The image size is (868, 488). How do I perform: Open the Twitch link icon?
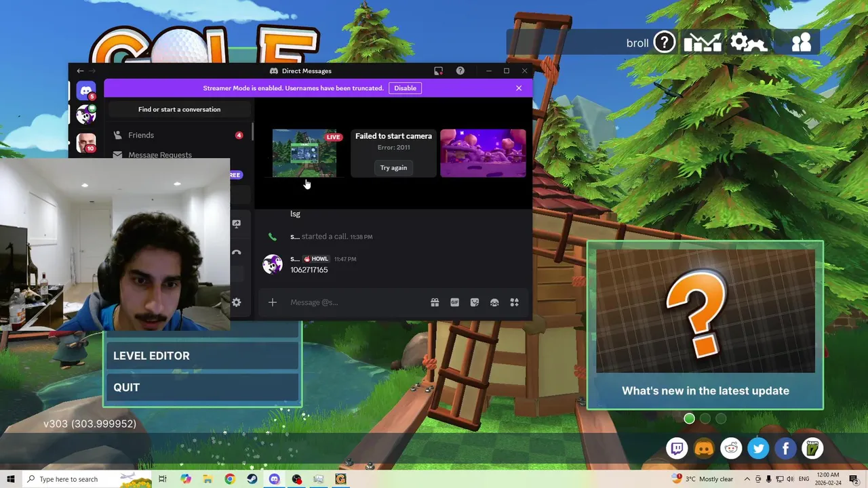[x=677, y=448]
